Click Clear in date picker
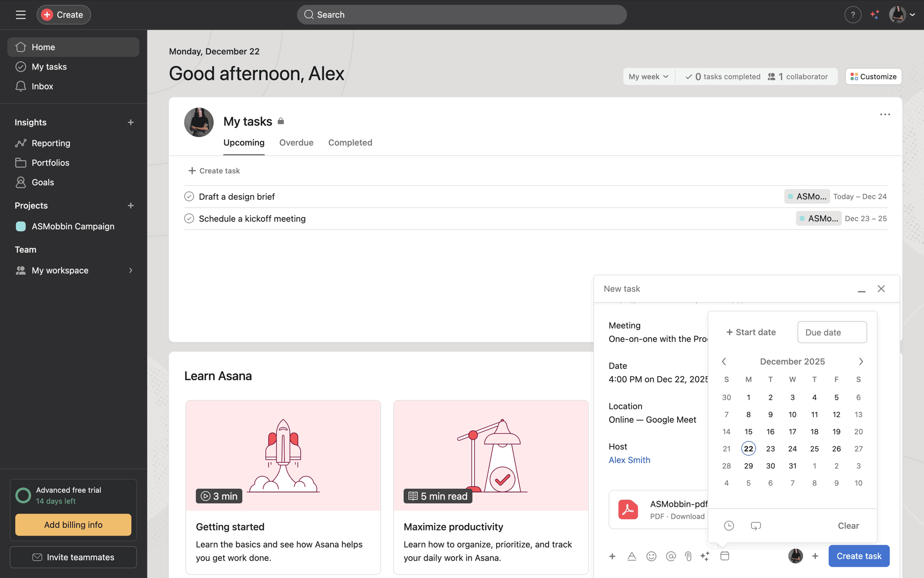The width and height of the screenshot is (924, 578). point(848,526)
